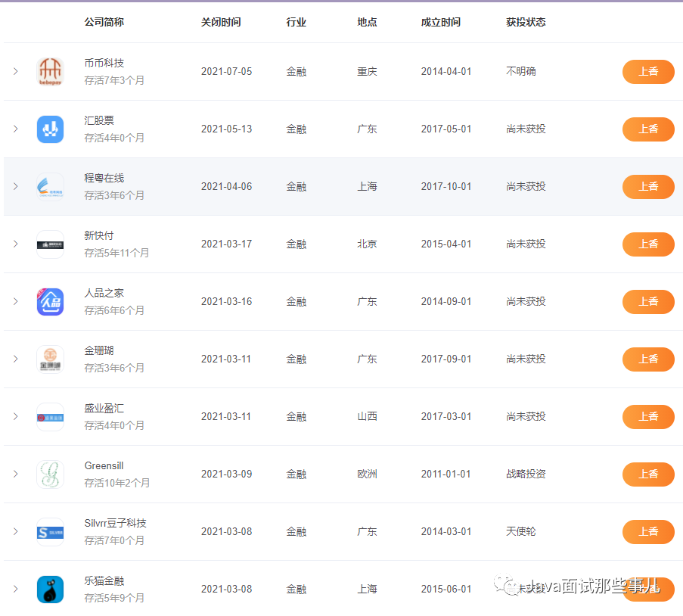The height and width of the screenshot is (616, 683).
Task: Click the Silvrr豆子科技 S logo
Action: (x=50, y=531)
